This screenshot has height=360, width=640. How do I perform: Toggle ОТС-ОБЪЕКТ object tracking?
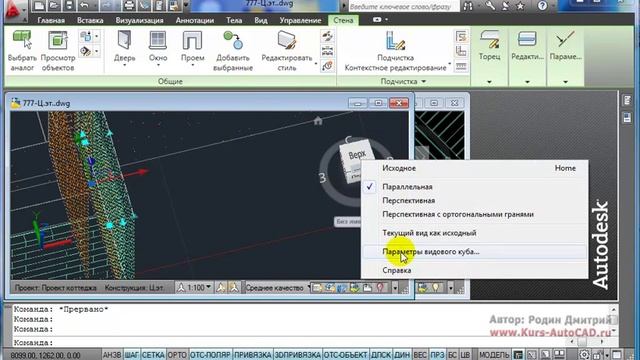pos(345,355)
